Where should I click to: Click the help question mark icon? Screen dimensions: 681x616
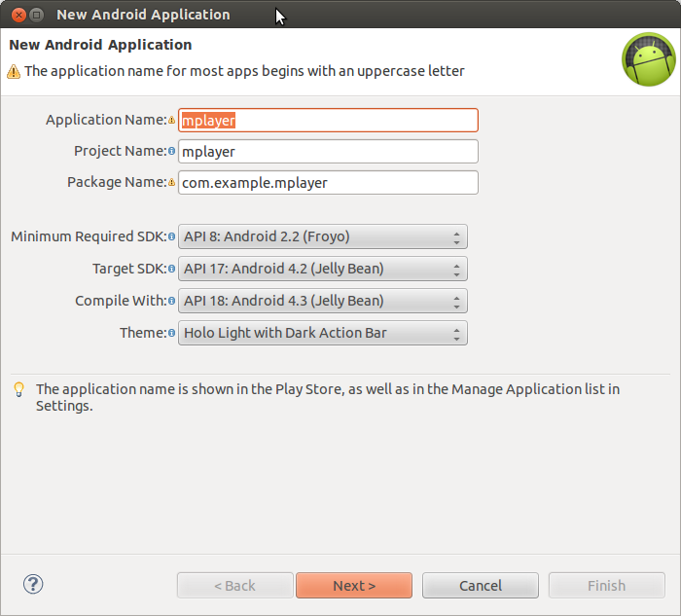point(33,584)
